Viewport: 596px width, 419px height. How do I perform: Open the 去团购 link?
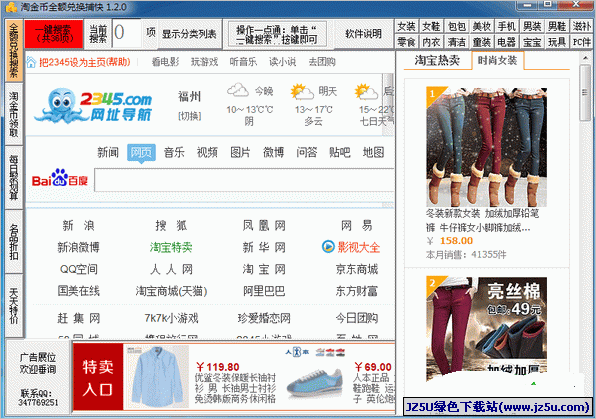[322, 62]
